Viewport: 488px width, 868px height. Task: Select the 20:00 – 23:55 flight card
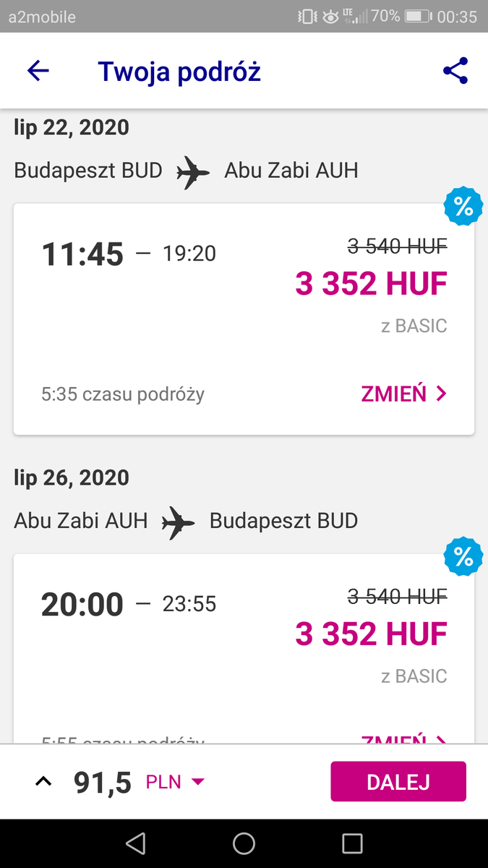click(x=244, y=649)
